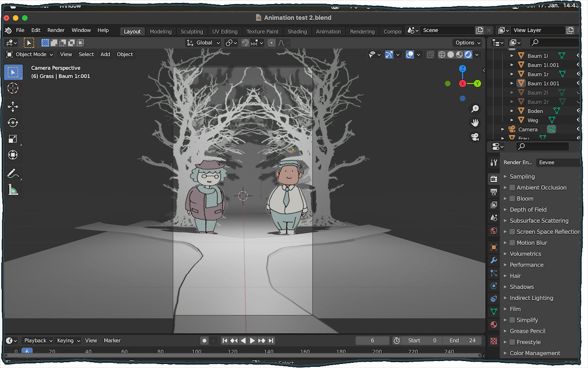Click the viewport zoom magnifier icon
588x368 pixels.
(475, 109)
